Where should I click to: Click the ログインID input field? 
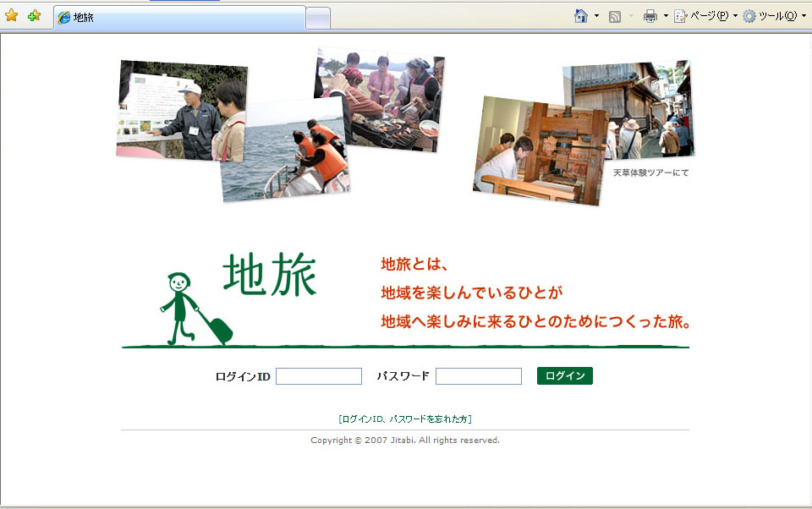click(319, 376)
